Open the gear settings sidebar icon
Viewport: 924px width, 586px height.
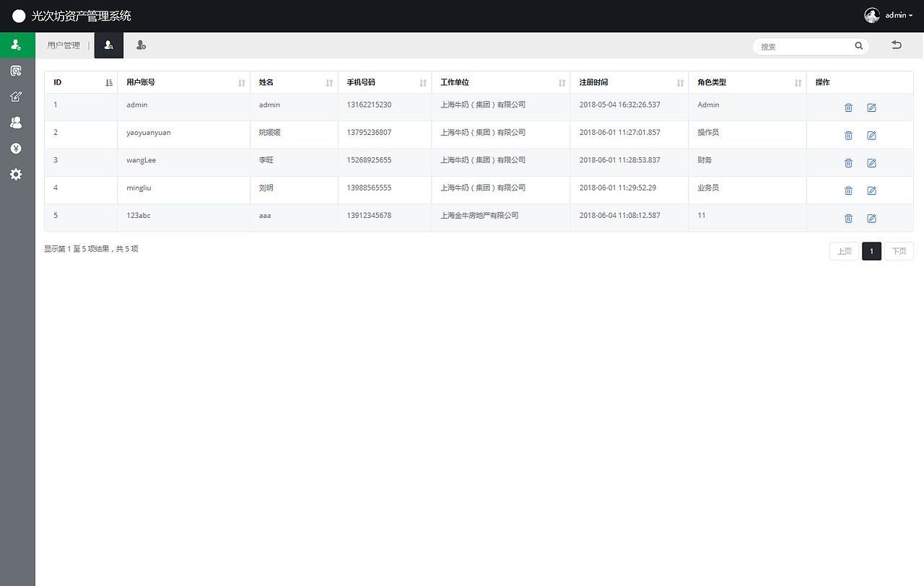(x=16, y=175)
